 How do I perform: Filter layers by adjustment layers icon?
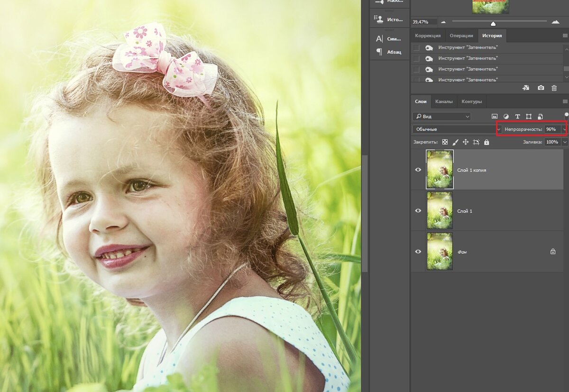point(506,116)
